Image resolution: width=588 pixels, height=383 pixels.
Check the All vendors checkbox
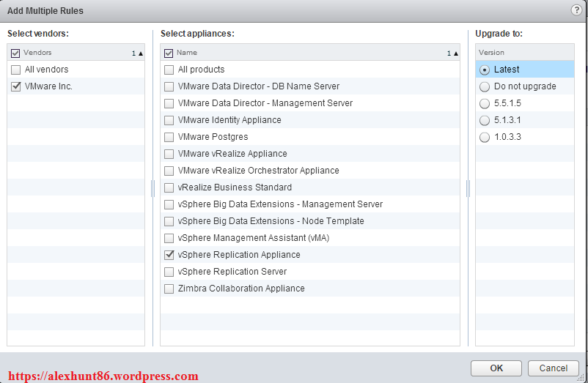[x=15, y=70]
